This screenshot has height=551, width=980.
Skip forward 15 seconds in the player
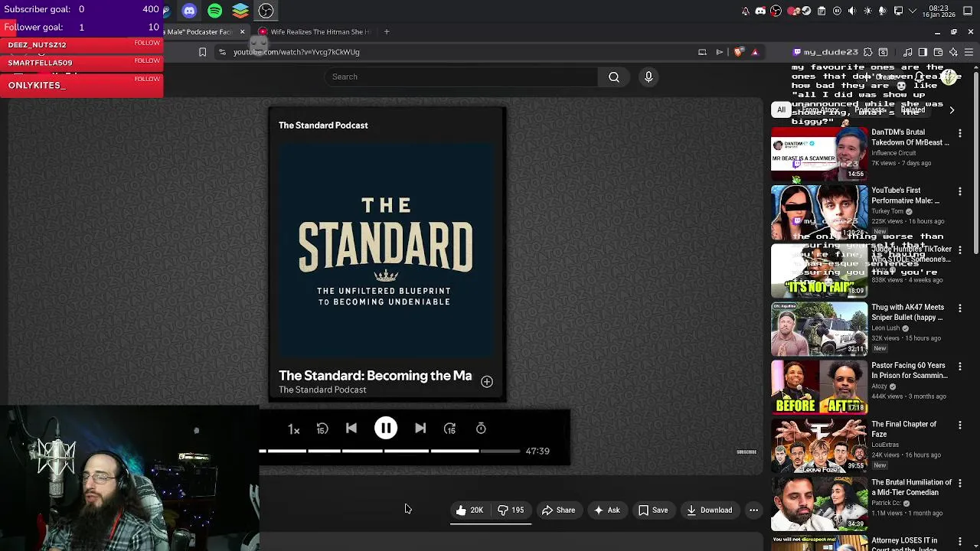pos(450,429)
